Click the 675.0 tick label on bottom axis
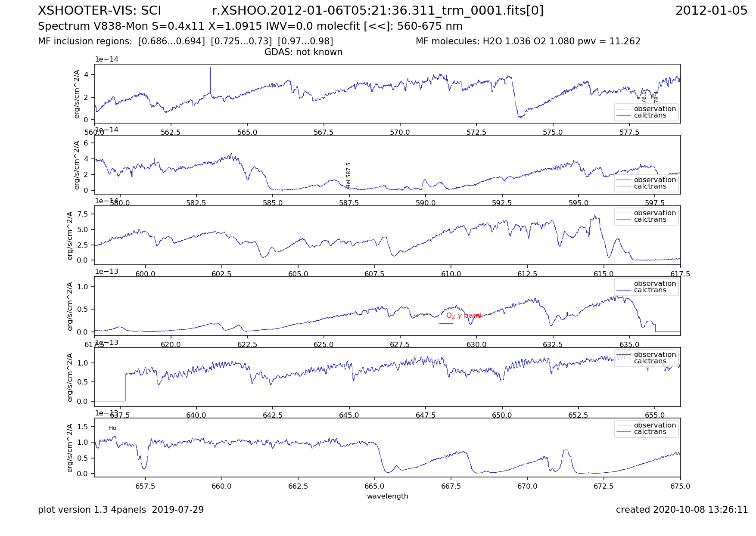Image resolution: width=756 pixels, height=536 pixels. pos(680,486)
